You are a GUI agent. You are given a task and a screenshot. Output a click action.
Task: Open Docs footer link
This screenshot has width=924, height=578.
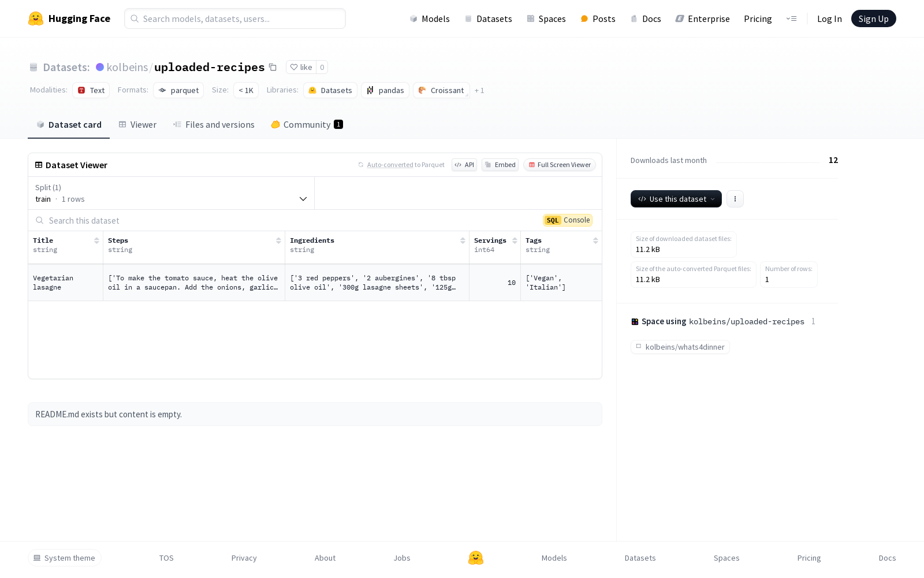point(887,558)
